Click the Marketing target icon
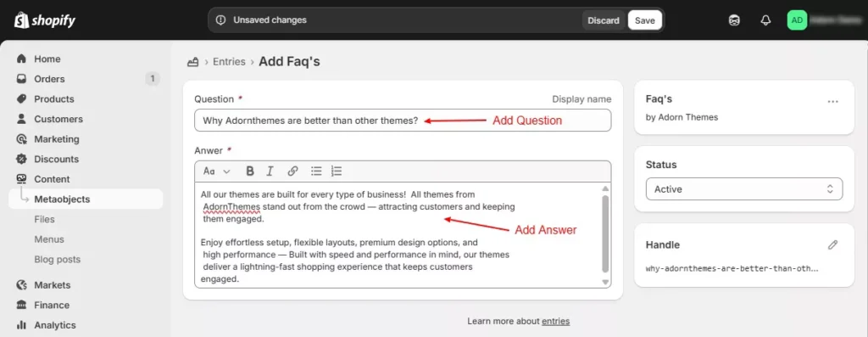This screenshot has height=337, width=868. click(21, 139)
